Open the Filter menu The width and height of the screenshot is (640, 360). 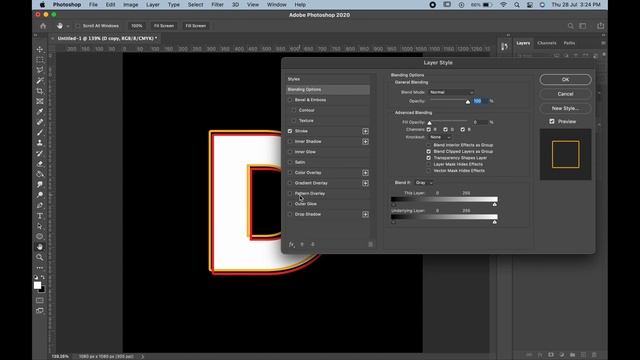[x=217, y=4]
